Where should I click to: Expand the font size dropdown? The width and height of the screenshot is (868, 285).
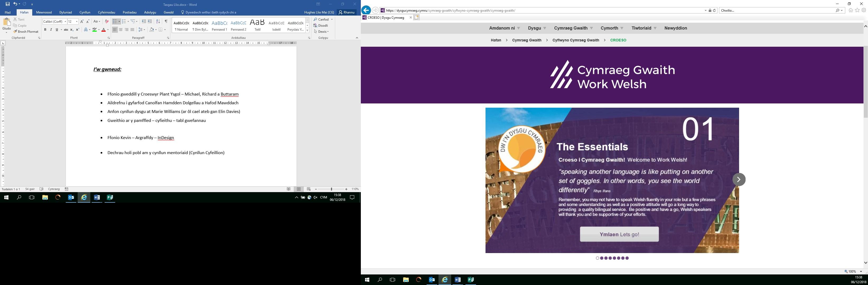click(77, 22)
